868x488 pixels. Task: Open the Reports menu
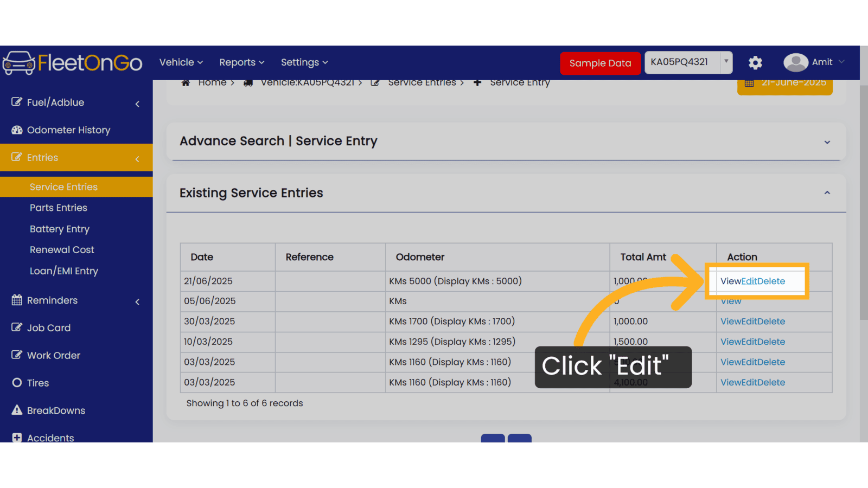pos(241,62)
